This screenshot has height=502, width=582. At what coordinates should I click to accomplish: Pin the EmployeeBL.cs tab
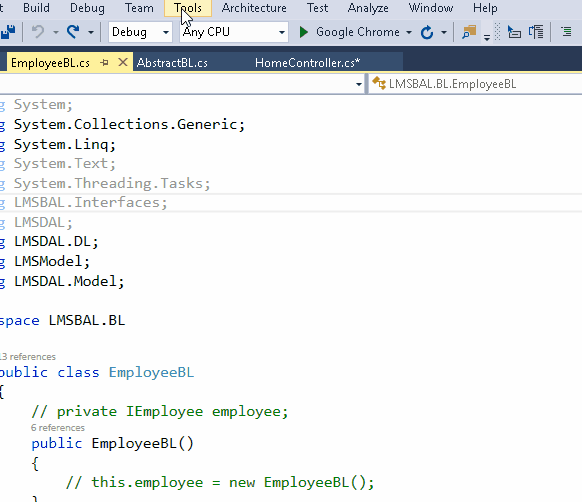coord(104,63)
